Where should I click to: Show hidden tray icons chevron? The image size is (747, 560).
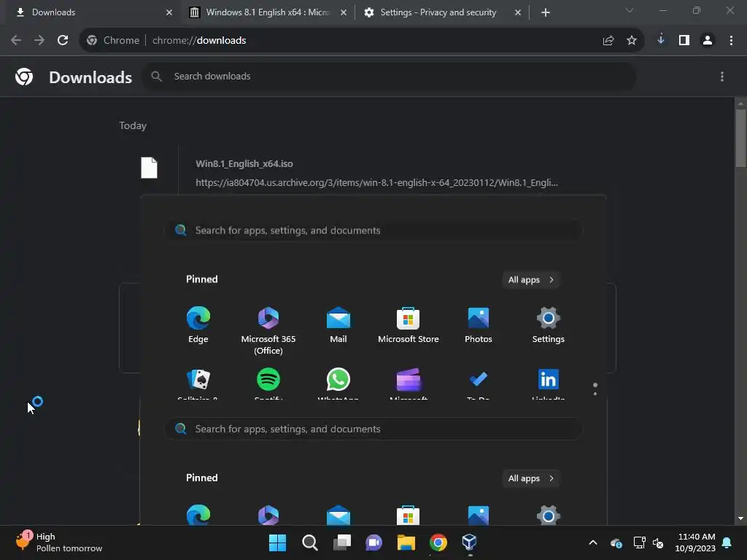point(593,542)
